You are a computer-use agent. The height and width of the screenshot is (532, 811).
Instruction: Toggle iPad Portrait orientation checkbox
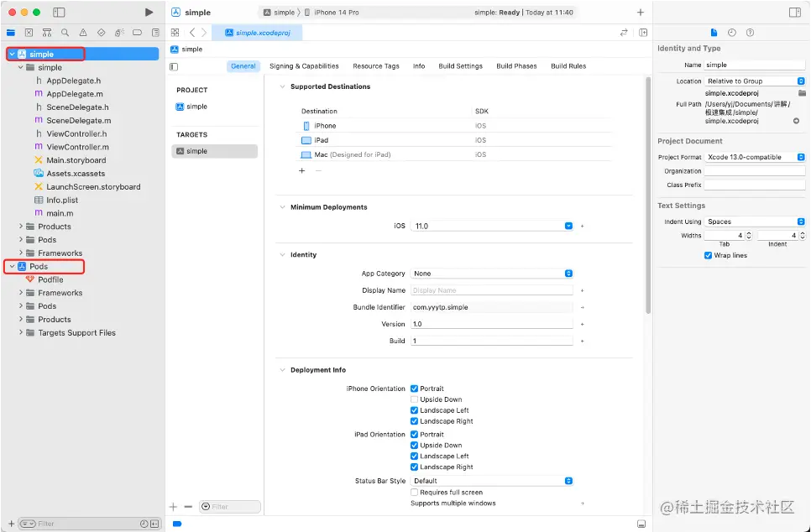(x=414, y=435)
